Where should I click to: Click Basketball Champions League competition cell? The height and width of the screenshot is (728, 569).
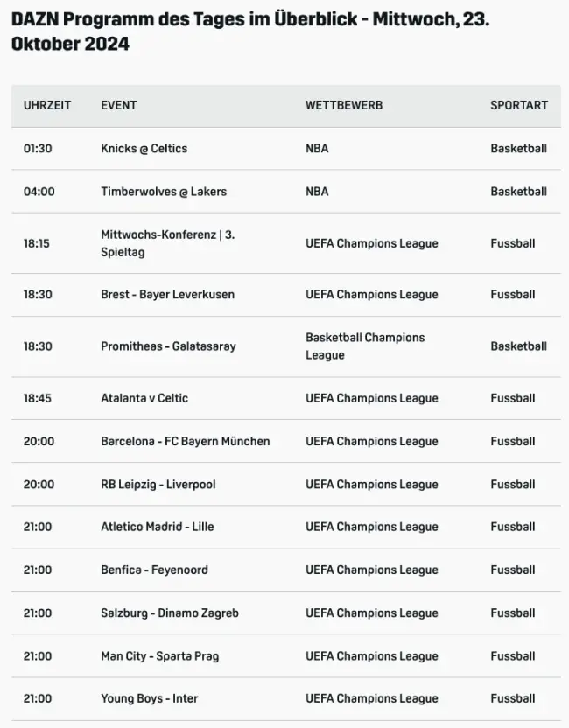coord(365,346)
